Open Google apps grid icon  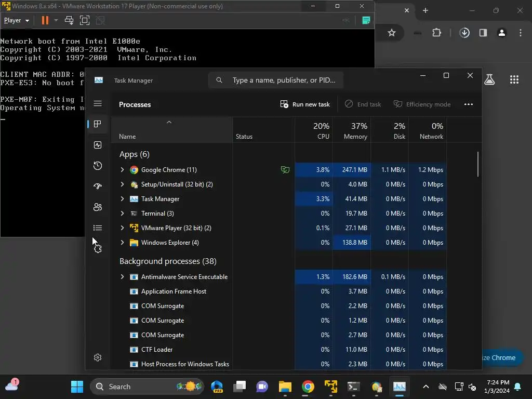point(514,79)
